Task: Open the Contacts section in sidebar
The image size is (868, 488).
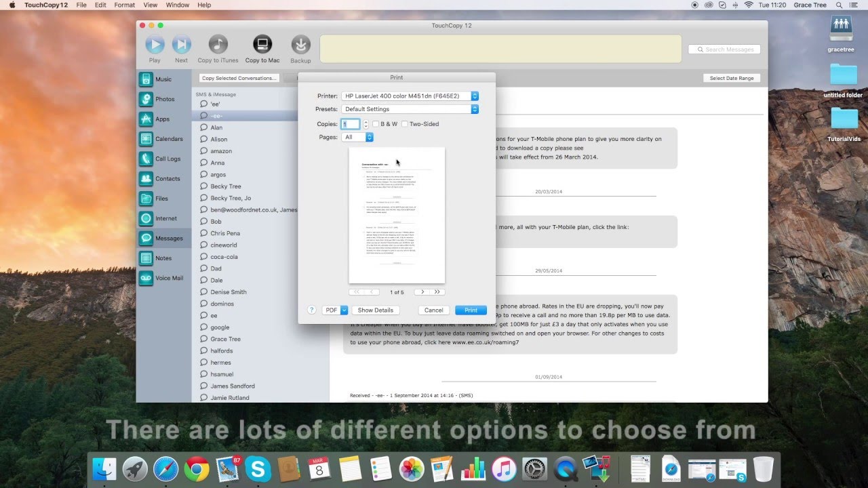Action: tap(163, 179)
